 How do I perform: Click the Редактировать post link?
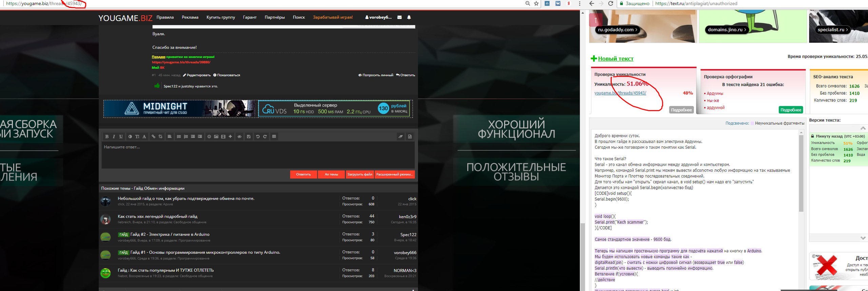click(x=197, y=75)
